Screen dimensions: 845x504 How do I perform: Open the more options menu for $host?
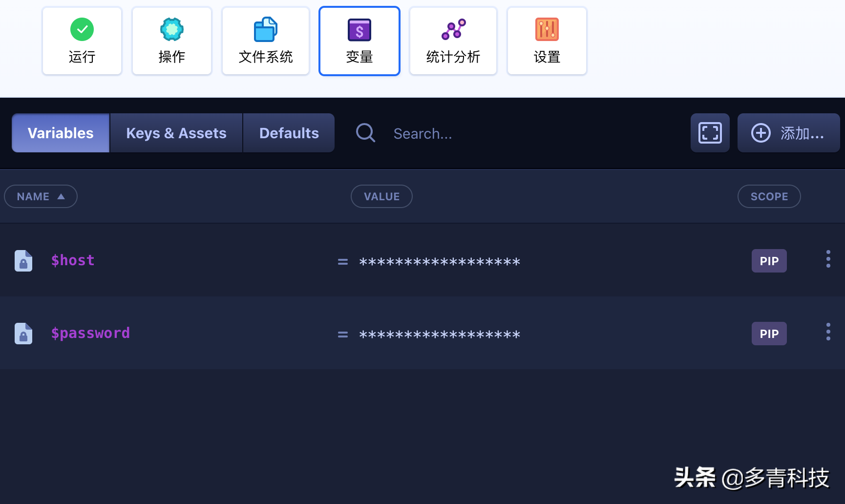coord(828,259)
